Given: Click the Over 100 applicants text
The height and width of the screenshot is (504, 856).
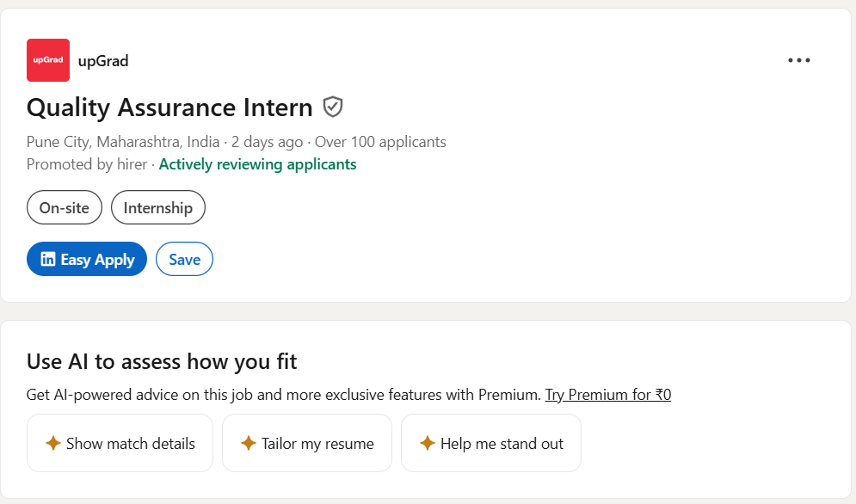Looking at the screenshot, I should (380, 142).
